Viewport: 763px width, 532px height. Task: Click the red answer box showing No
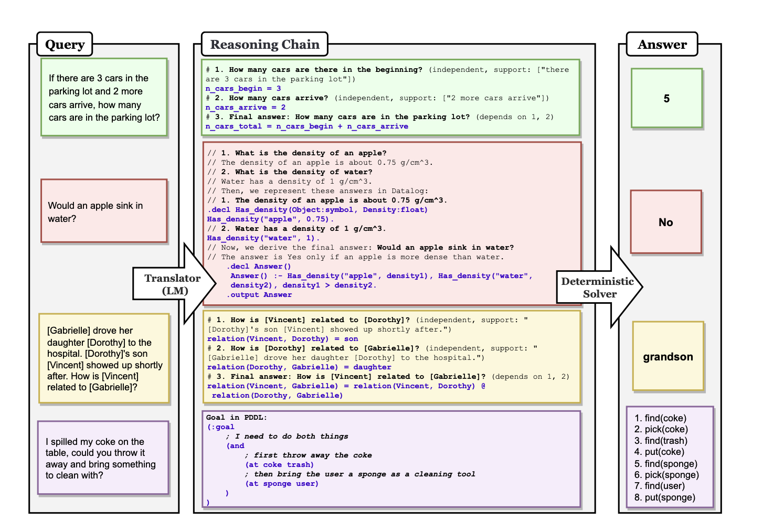click(x=665, y=222)
